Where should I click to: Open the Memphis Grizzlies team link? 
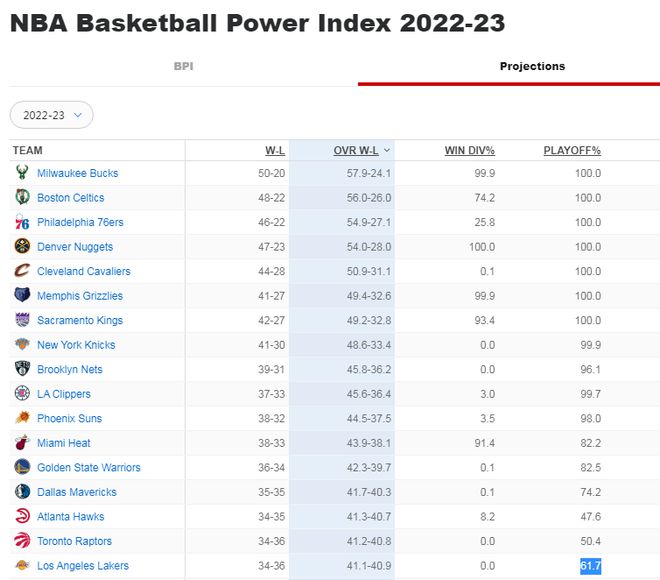80,296
